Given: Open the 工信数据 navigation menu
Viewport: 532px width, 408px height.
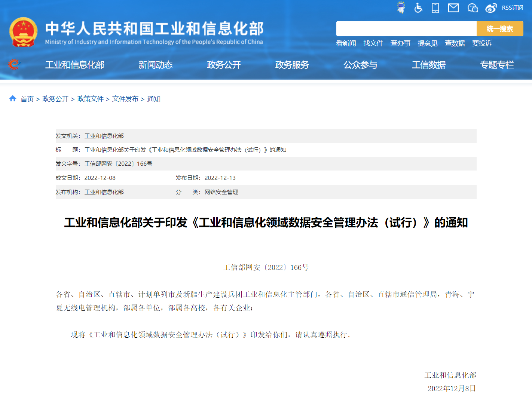Looking at the screenshot, I should [x=428, y=65].
